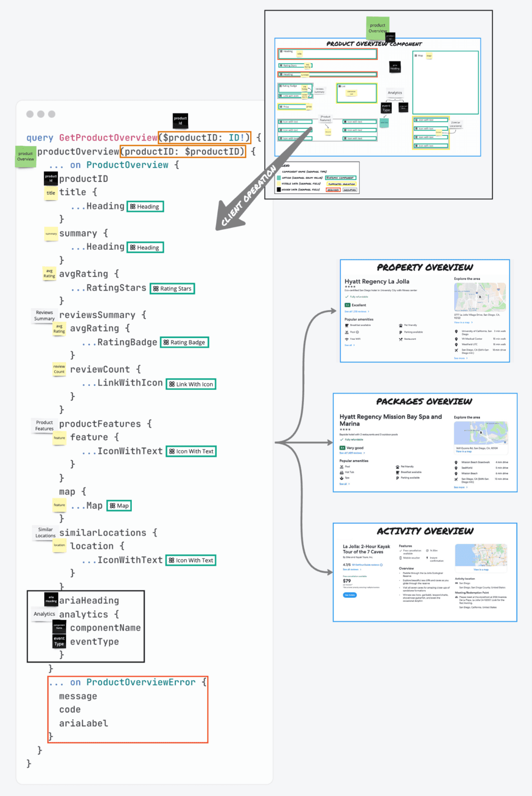Select aria Heading black sticky beside ariaHeading code
532x796 pixels.
tap(51, 599)
